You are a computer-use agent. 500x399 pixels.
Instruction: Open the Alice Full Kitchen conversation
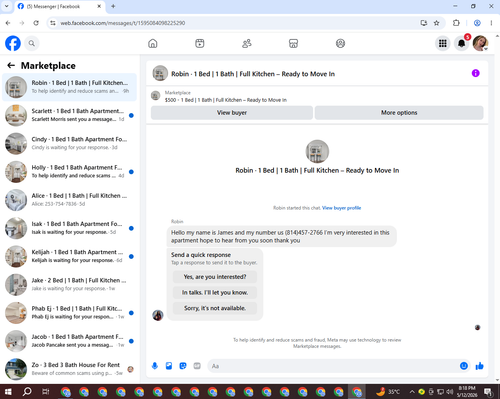pyautogui.click(x=69, y=200)
